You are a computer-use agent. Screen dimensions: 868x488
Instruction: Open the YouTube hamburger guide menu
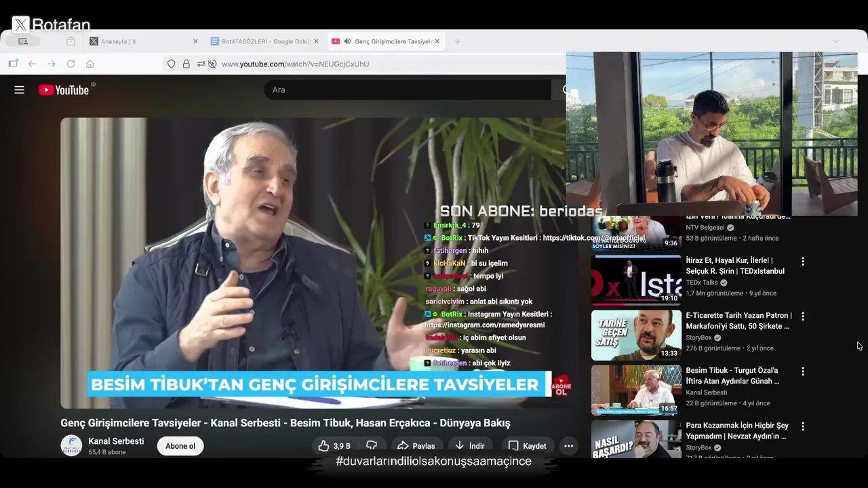19,89
